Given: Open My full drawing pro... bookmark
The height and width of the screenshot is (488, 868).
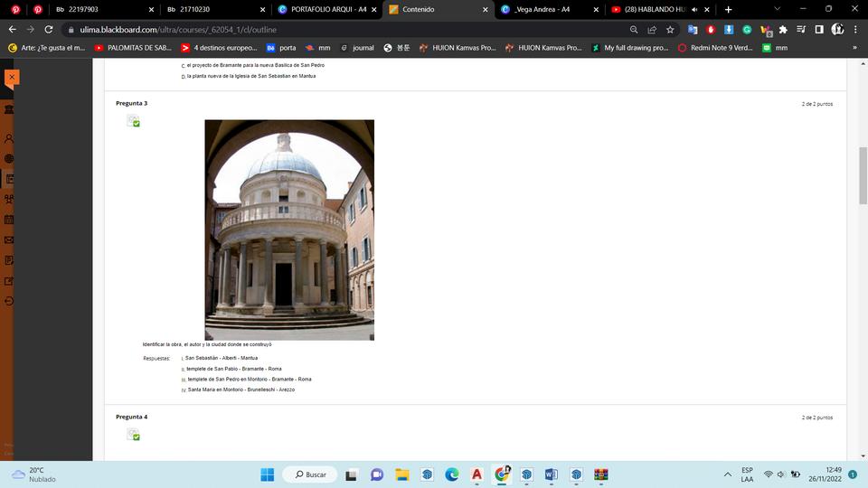Looking at the screenshot, I should 630,48.
